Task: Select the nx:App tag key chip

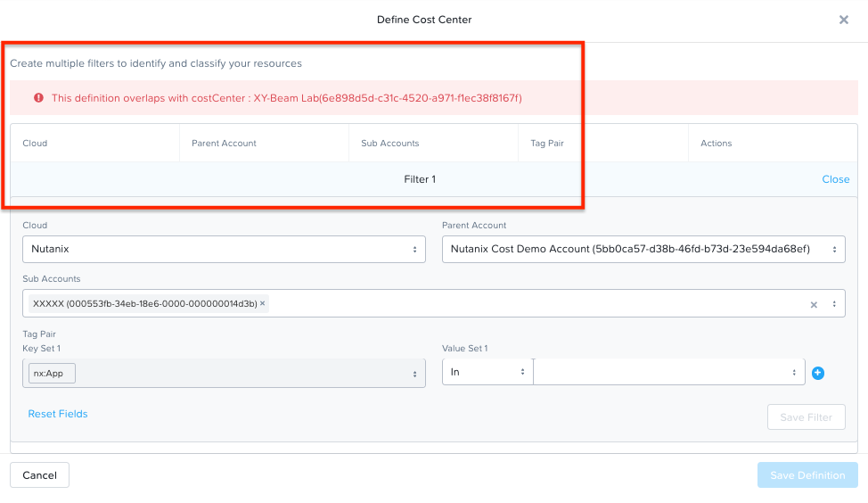Action: click(x=52, y=374)
